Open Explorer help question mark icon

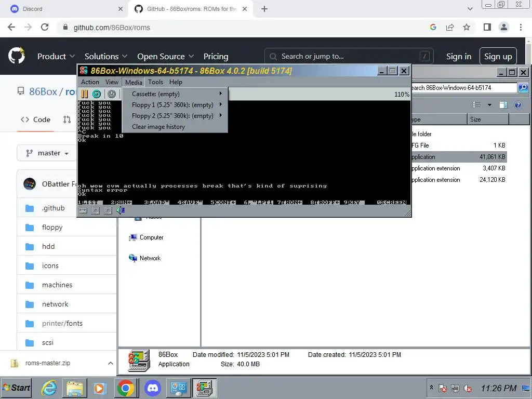518,105
